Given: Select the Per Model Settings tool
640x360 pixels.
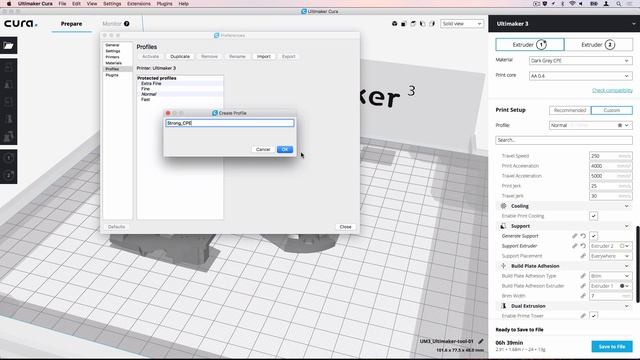Looking at the screenshot, I should 9,137.
